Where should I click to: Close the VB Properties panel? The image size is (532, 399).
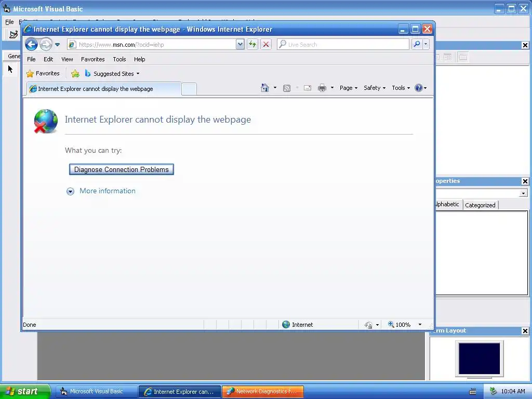[525, 181]
